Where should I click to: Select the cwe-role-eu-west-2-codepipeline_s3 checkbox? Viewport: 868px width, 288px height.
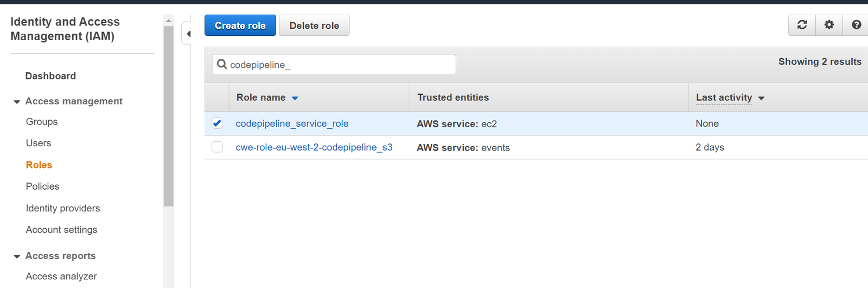pyautogui.click(x=217, y=147)
